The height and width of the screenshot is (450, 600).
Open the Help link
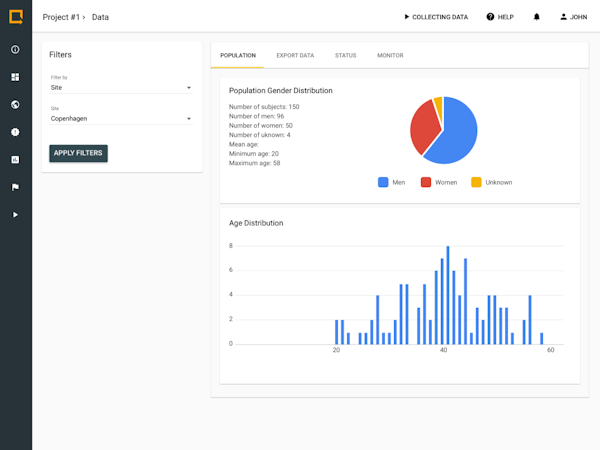(500, 17)
